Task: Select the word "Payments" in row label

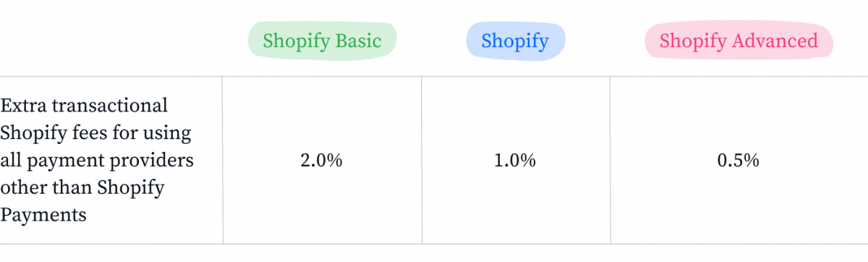Action: click(43, 215)
